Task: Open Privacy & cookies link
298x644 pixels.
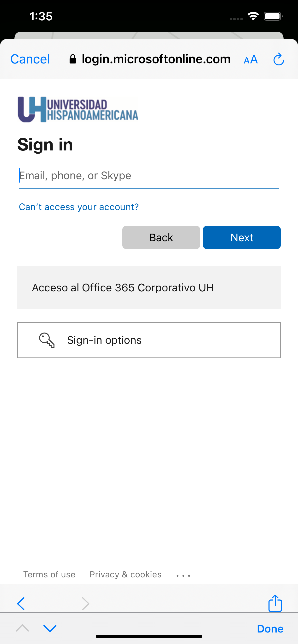Action: [125, 575]
